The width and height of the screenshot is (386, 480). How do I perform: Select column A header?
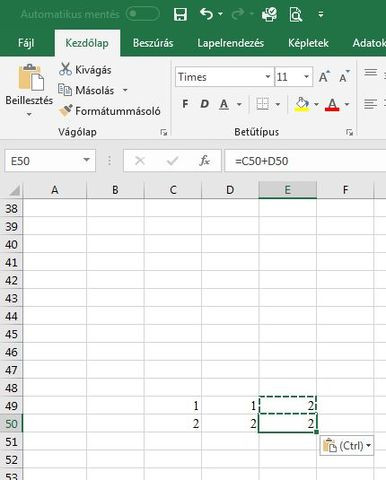(55, 190)
